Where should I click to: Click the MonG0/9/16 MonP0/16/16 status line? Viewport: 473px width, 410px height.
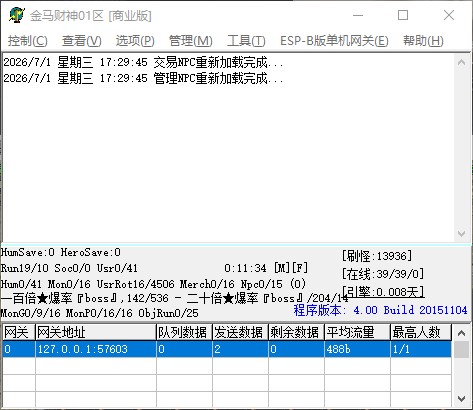click(100, 313)
